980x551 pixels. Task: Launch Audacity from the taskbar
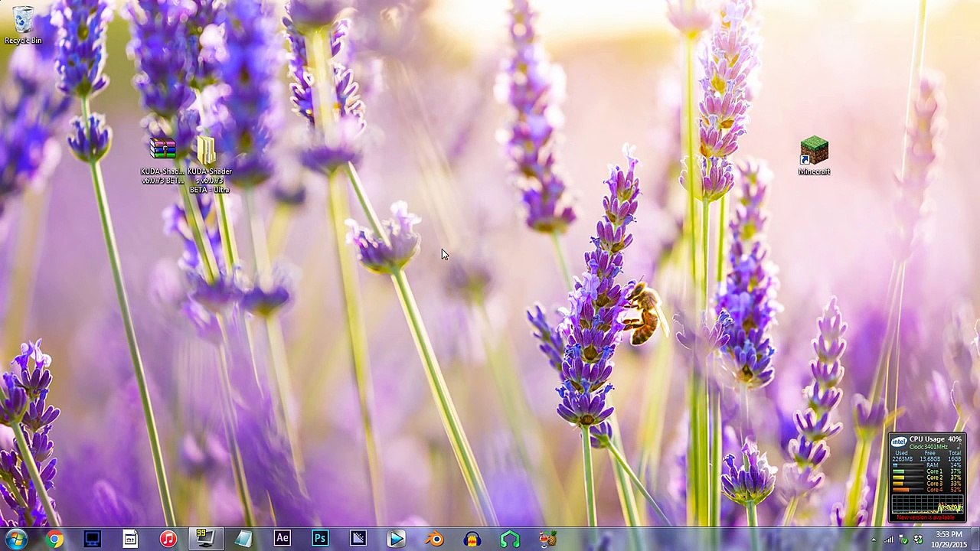pos(472,539)
